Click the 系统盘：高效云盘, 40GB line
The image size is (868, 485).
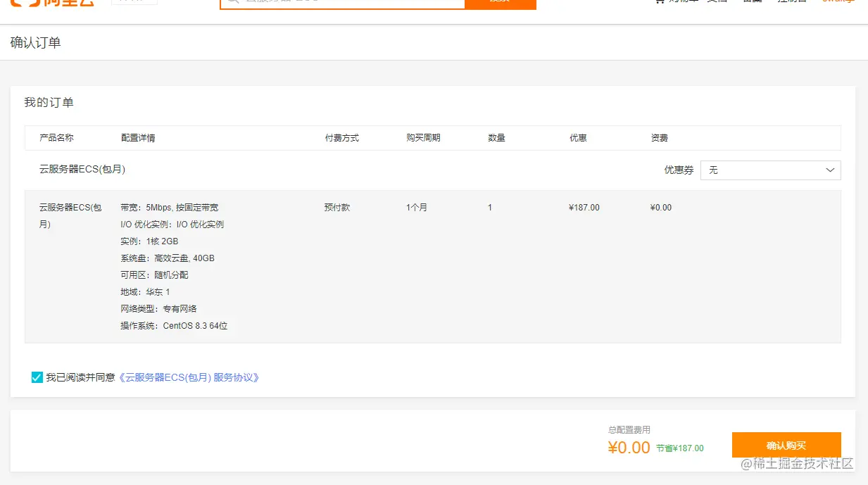pyautogui.click(x=168, y=258)
